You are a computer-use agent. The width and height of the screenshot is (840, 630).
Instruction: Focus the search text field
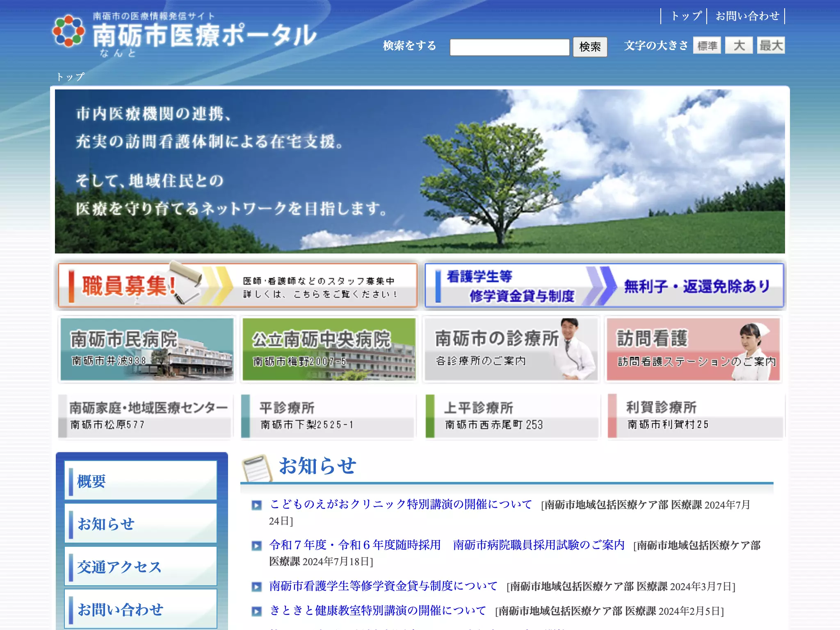(x=509, y=47)
